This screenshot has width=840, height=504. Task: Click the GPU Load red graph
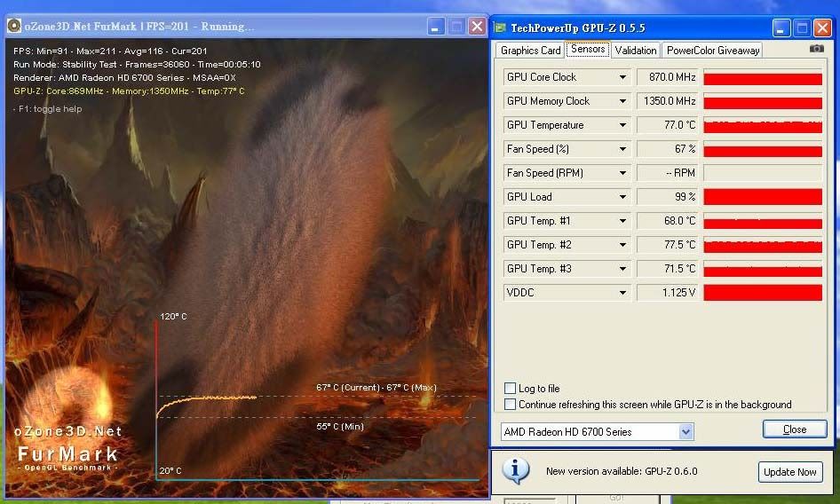pos(763,197)
